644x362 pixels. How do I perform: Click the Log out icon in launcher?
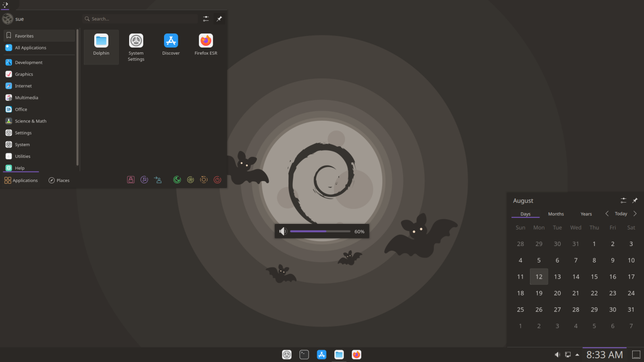pos(144,180)
